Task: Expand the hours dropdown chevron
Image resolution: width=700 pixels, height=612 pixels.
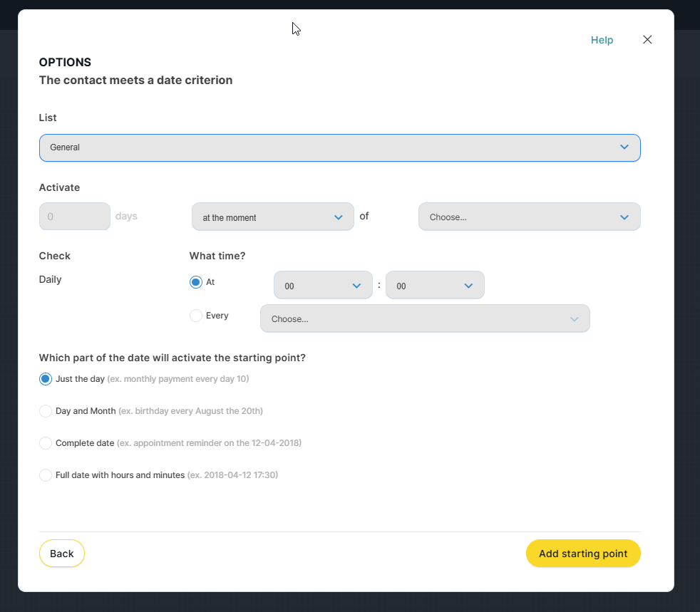Action: pos(356,286)
